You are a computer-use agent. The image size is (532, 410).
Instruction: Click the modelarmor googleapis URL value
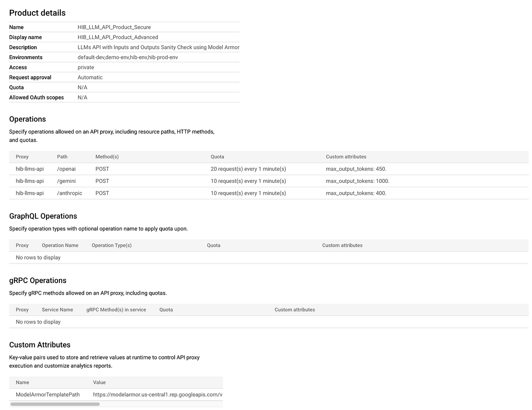pyautogui.click(x=157, y=394)
